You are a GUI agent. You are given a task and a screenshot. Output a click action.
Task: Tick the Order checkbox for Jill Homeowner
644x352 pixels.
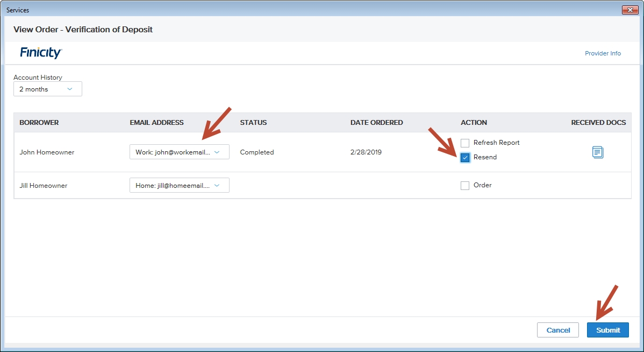click(x=465, y=186)
